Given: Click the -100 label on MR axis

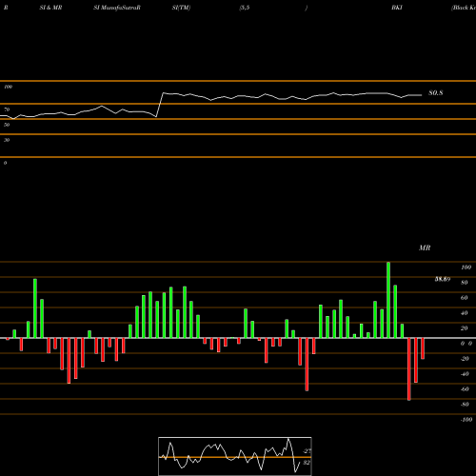Looking at the screenshot, I should (466, 420).
